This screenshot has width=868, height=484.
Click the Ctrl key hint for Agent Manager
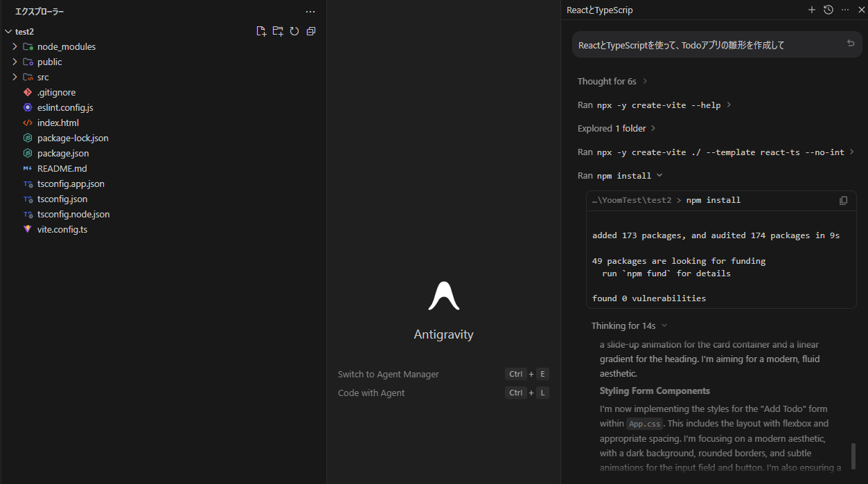[516, 374]
